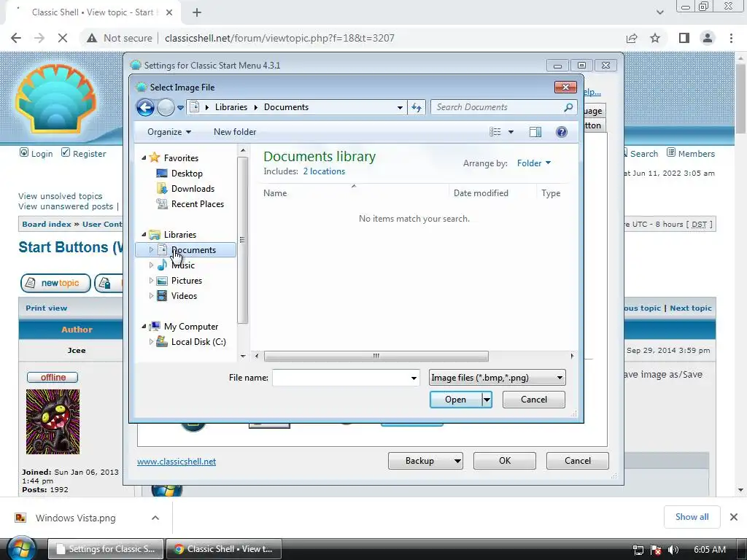Click the Forward arrow in file dialog
The height and width of the screenshot is (560, 747).
[x=166, y=108]
